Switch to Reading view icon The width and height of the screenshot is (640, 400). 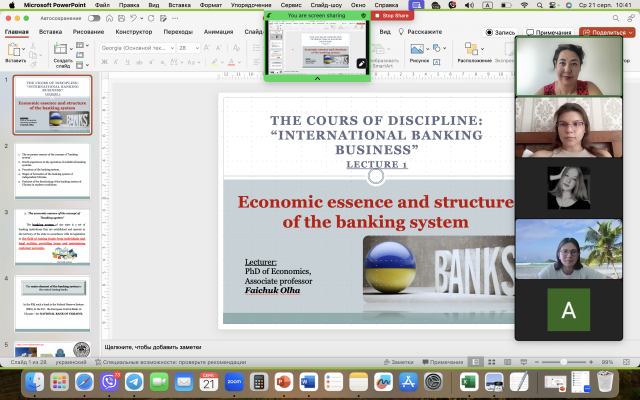(x=507, y=362)
